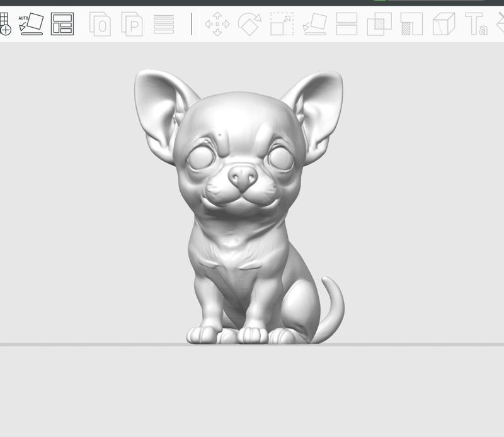Open the Seam Painting tool
The width and height of the screenshot is (504, 437).
444,24
